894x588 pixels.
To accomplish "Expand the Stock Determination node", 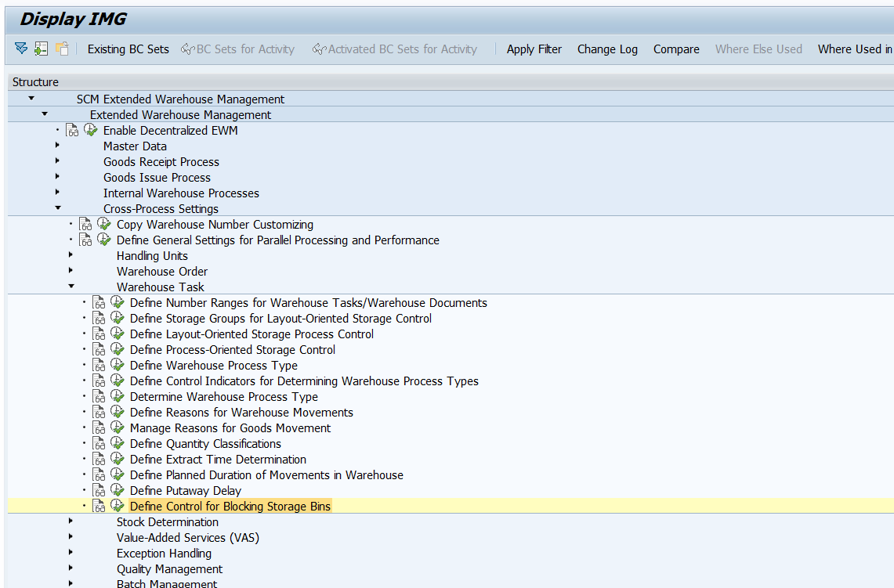I will [71, 521].
